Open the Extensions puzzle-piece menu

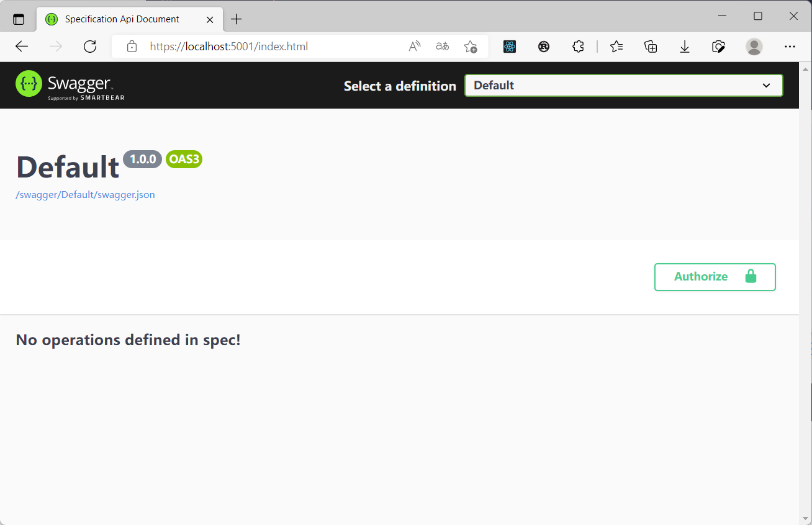[578, 47]
